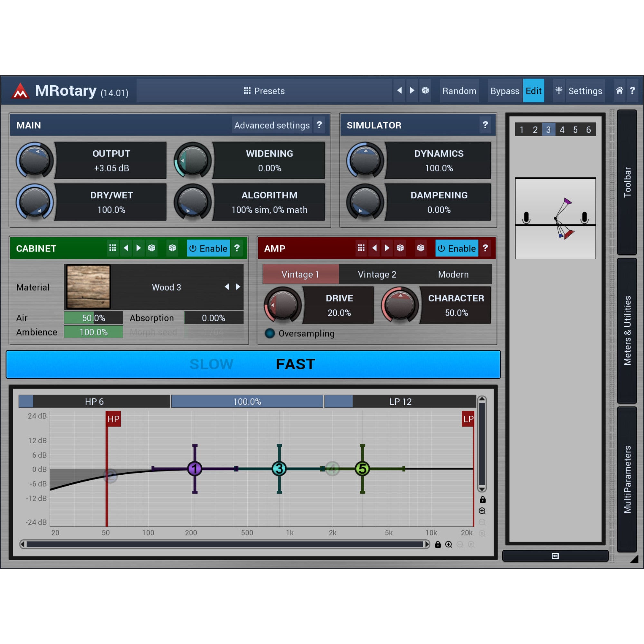The image size is (644, 644).
Task: Open the Simulator help question mark
Action: (485, 125)
